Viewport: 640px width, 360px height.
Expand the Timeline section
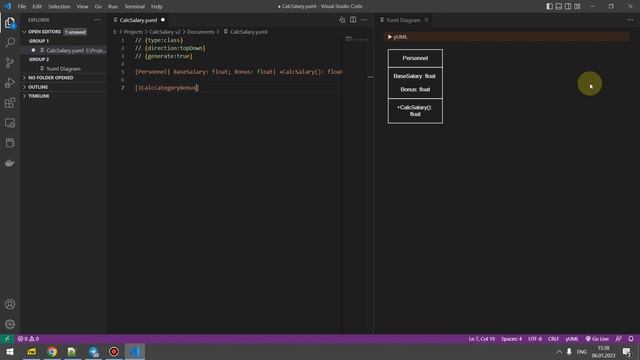coord(64,96)
